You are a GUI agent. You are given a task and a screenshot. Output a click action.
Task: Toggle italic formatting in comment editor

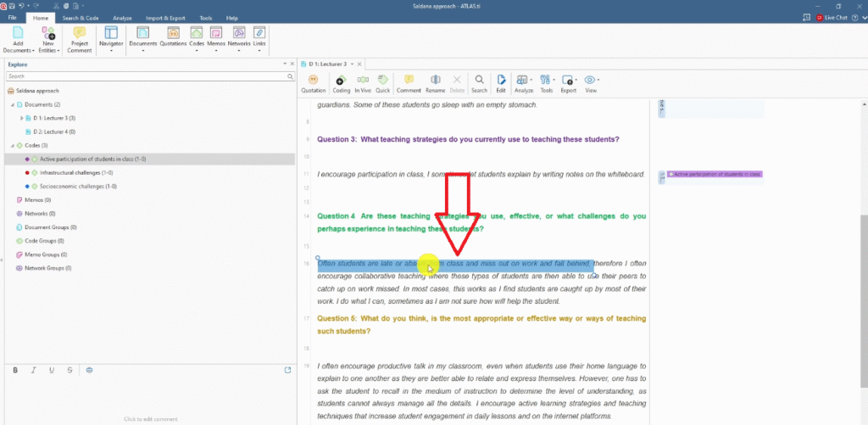click(x=33, y=370)
